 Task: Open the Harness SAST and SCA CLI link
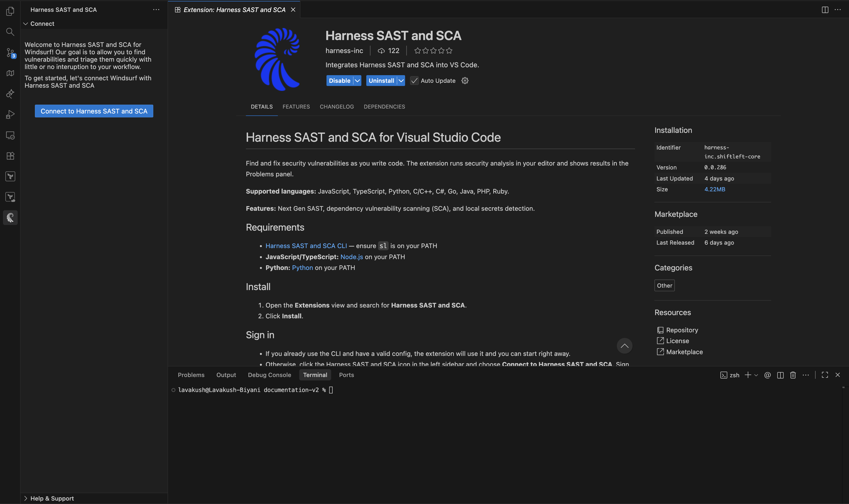pyautogui.click(x=306, y=246)
